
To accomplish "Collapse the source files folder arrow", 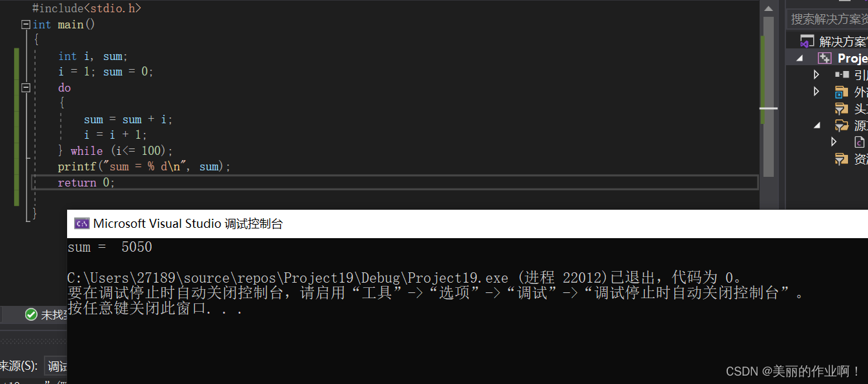I will coord(817,125).
